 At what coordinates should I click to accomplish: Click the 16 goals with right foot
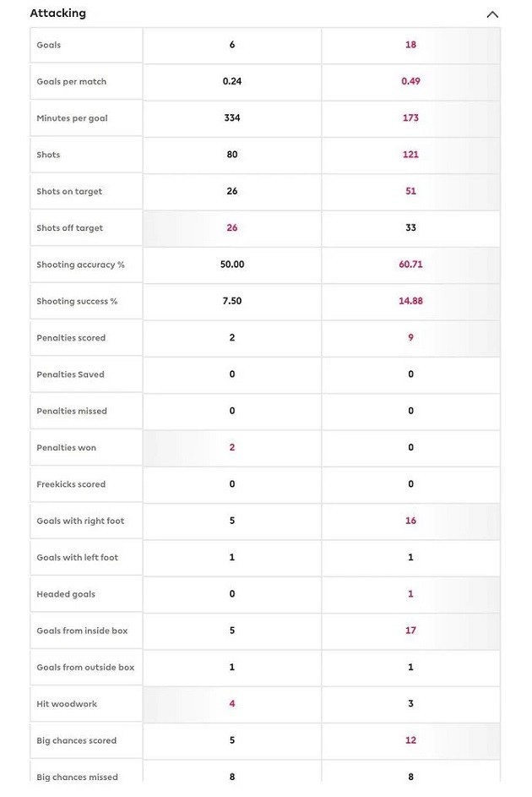(x=410, y=521)
